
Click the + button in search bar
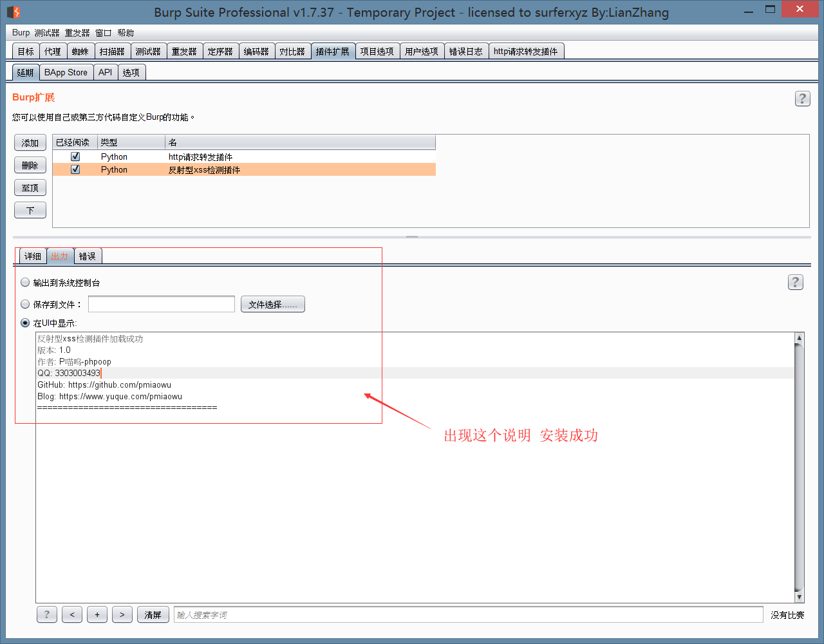click(97, 614)
